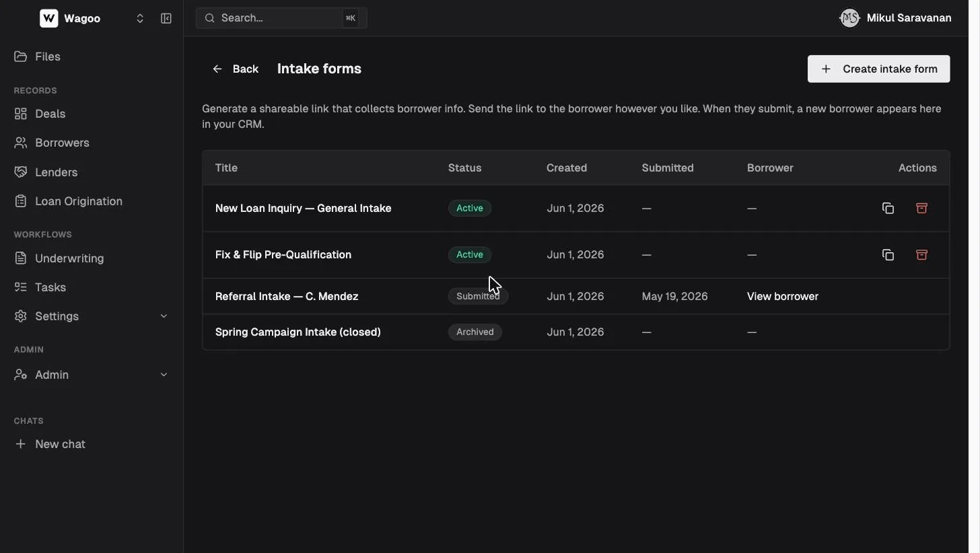
Task: Click the Loan Origination clipboard icon
Action: pos(21,201)
